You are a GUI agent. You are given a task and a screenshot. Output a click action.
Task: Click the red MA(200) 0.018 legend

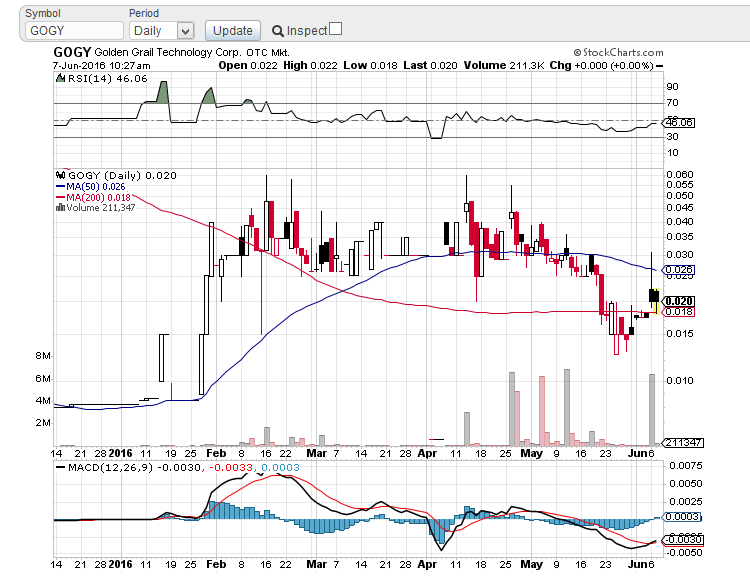(93, 197)
